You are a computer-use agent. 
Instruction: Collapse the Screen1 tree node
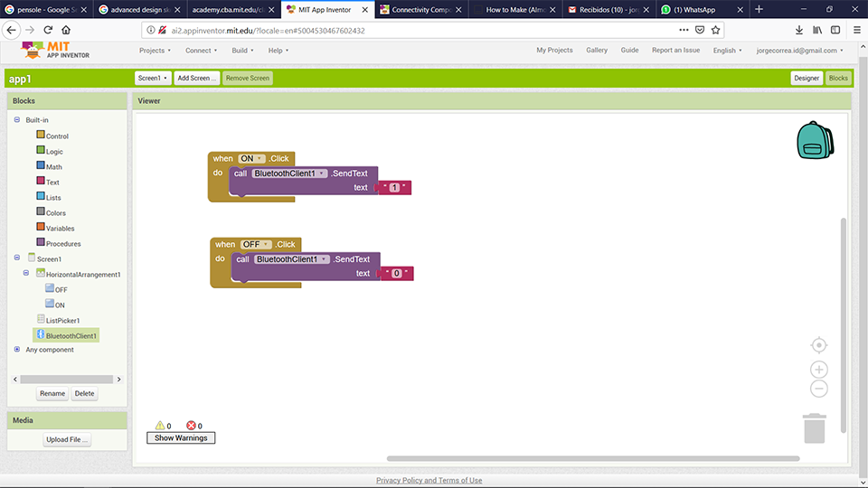pyautogui.click(x=17, y=258)
